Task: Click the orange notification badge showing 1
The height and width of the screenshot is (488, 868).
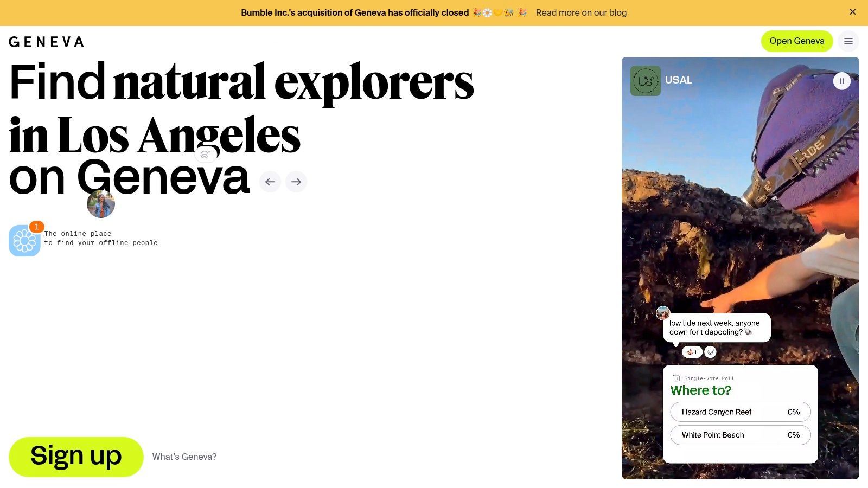Action: click(36, 227)
